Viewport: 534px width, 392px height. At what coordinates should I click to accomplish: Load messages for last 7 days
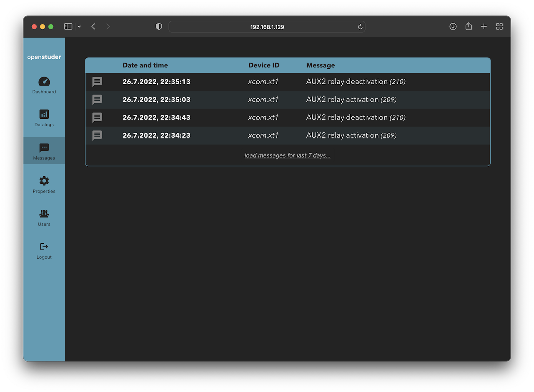pyautogui.click(x=288, y=155)
